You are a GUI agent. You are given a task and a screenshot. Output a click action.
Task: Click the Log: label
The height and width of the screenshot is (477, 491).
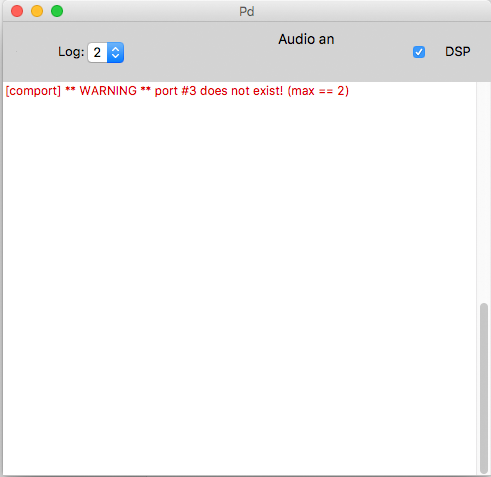[71, 52]
